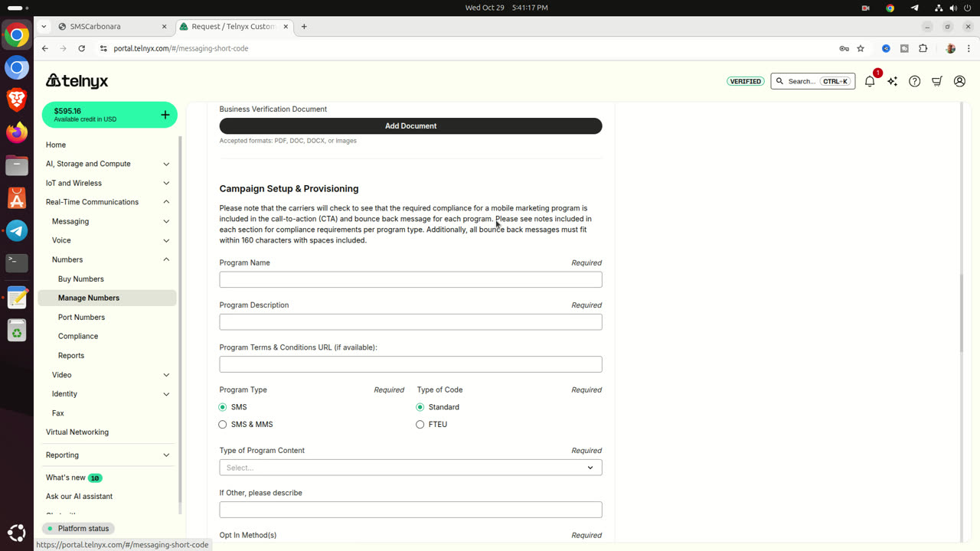Open Reports under Numbers

(x=71, y=355)
